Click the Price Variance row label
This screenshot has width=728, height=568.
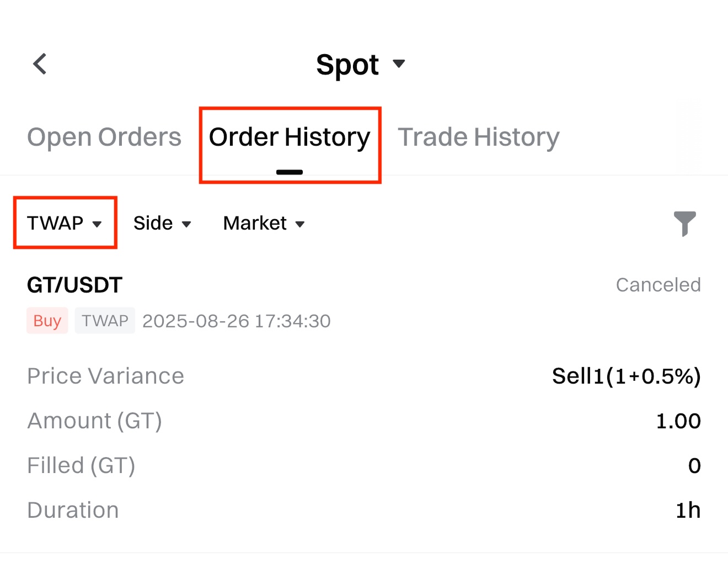tap(105, 376)
